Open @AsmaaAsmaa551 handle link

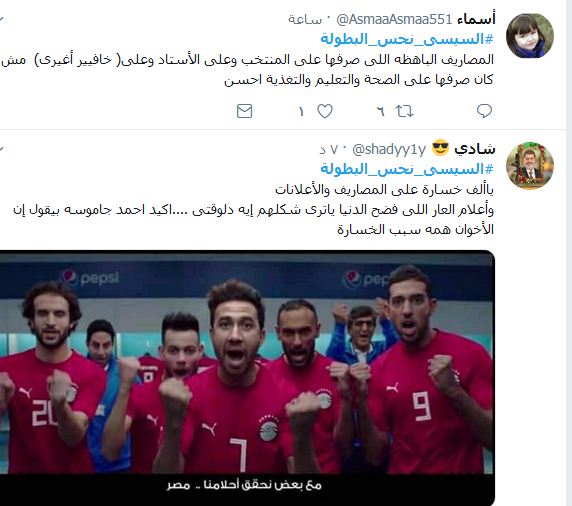pyautogui.click(x=394, y=19)
